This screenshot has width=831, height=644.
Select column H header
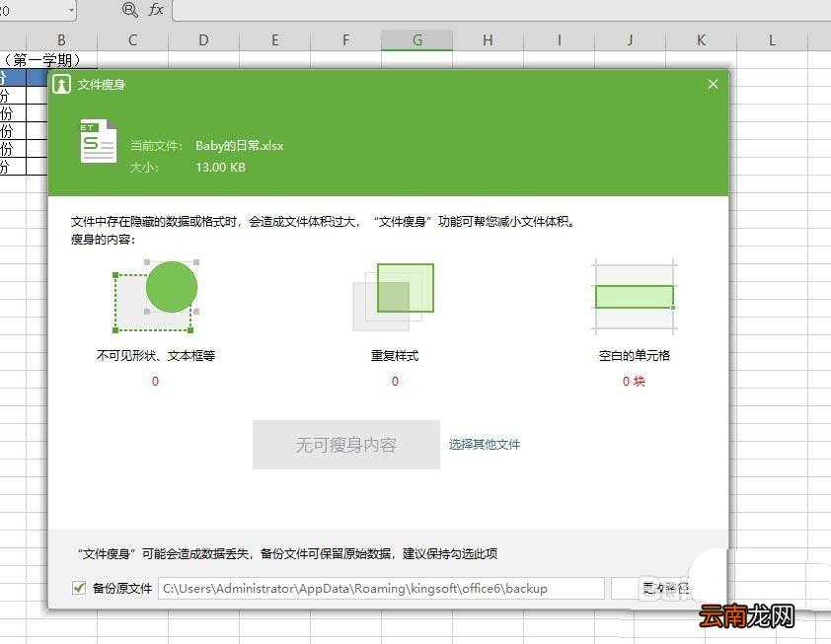pyautogui.click(x=489, y=40)
